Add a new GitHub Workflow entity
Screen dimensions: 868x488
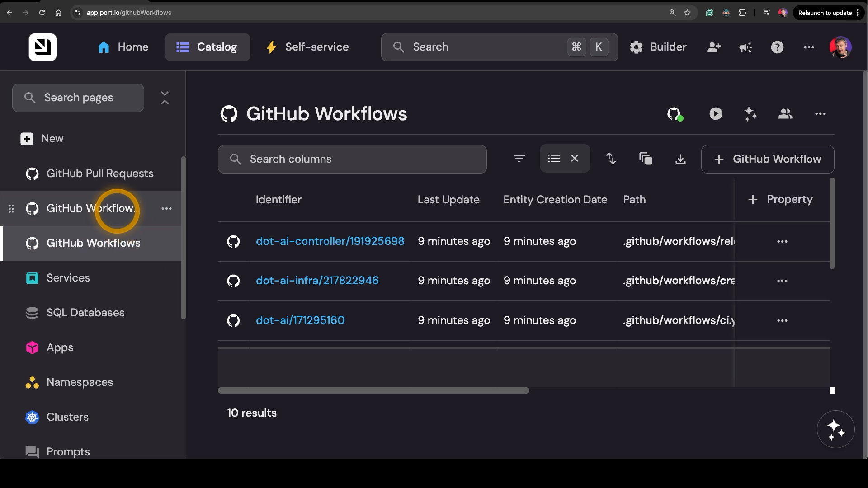[x=767, y=159]
